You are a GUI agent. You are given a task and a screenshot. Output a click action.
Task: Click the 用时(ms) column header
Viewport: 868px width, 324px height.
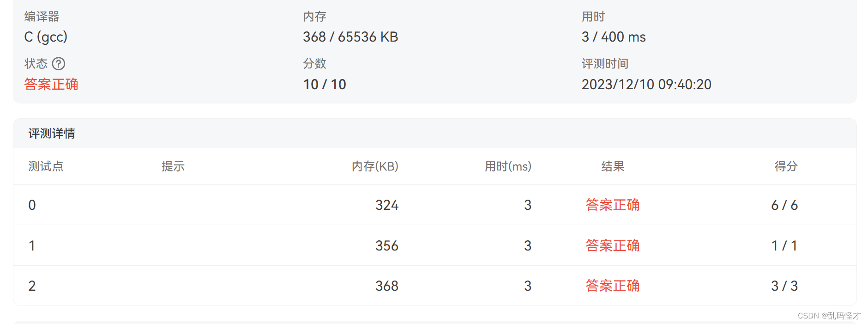(507, 166)
